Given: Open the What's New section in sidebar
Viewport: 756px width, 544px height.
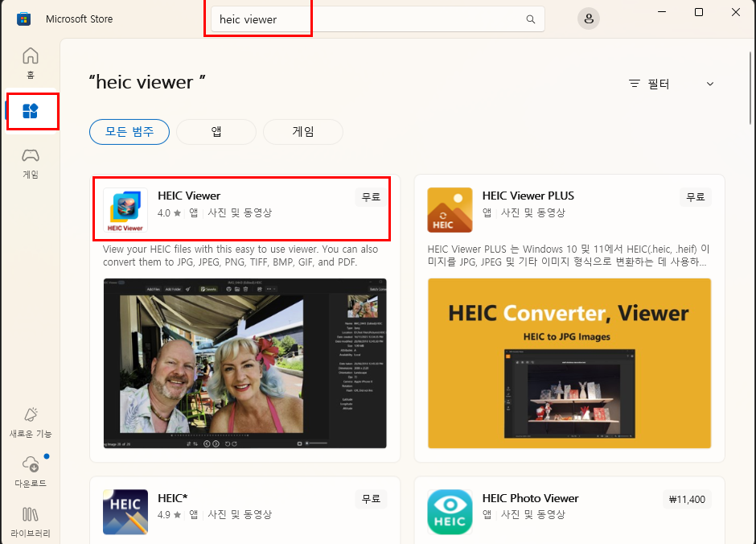Looking at the screenshot, I should tap(31, 423).
